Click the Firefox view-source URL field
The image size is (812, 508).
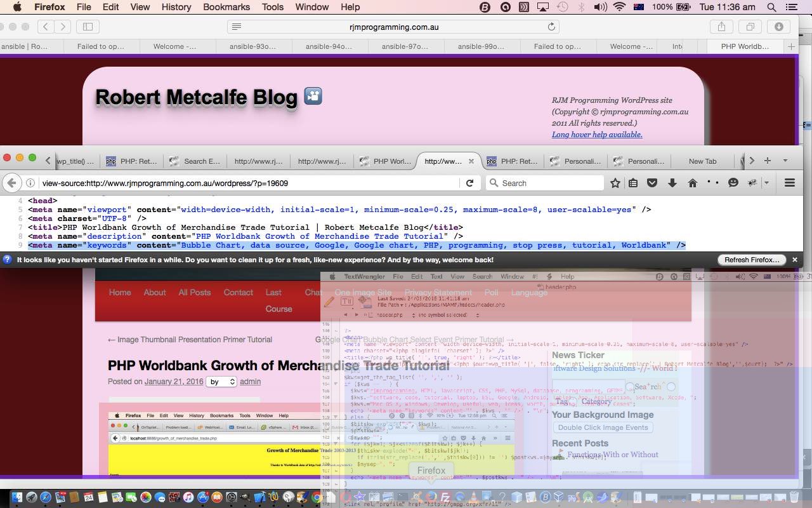[x=250, y=183]
